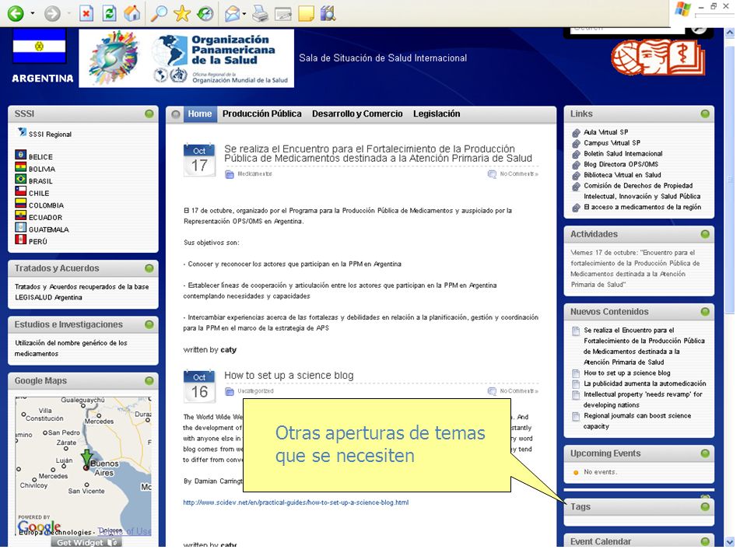Refresh the page with the green arrows icon
The image size is (747, 560).
[110, 13]
